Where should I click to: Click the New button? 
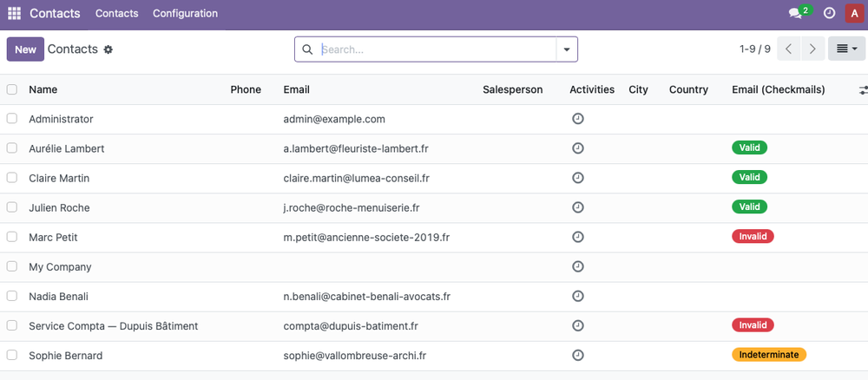[25, 49]
